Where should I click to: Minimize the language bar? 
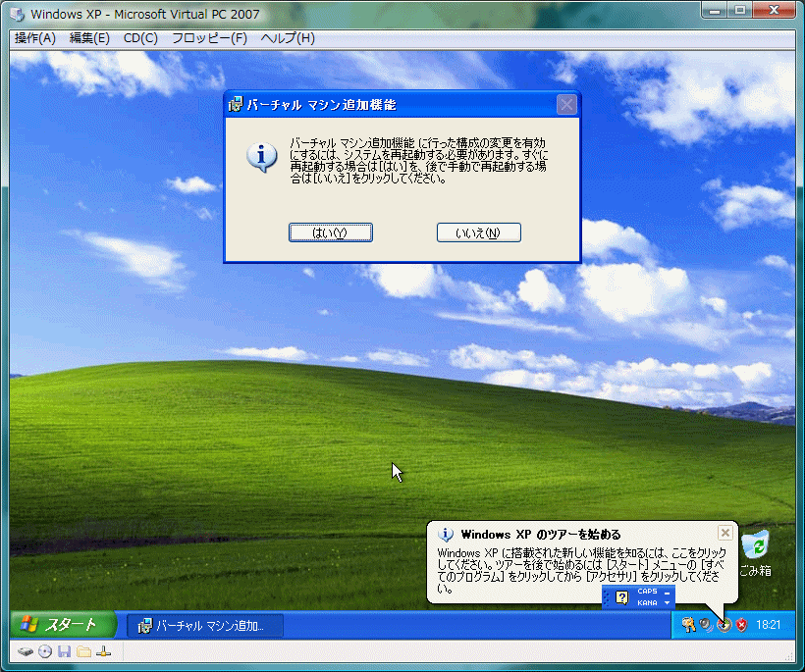(x=667, y=593)
